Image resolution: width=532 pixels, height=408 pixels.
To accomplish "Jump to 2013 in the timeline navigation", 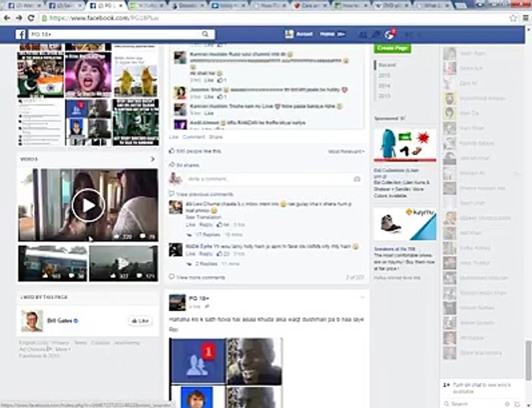I will click(x=384, y=96).
